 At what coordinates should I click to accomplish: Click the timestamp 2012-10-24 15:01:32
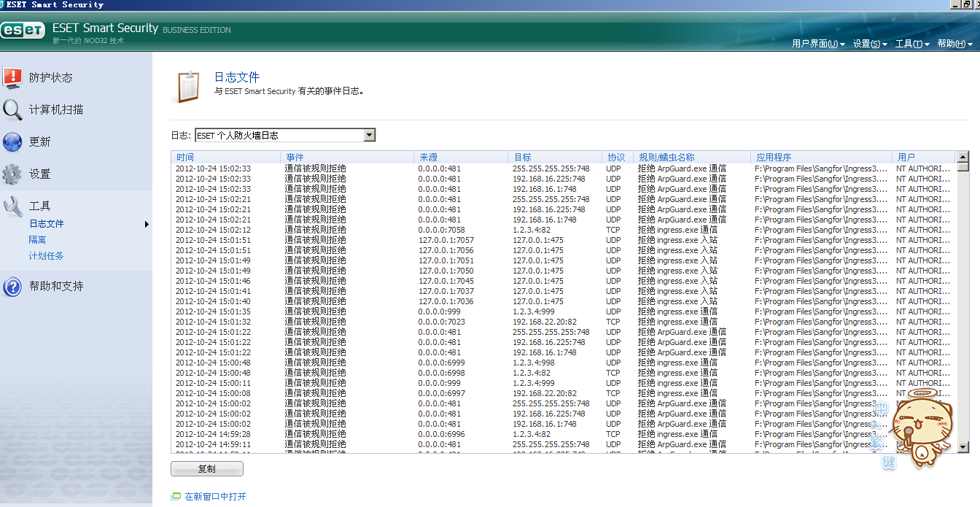(x=213, y=322)
